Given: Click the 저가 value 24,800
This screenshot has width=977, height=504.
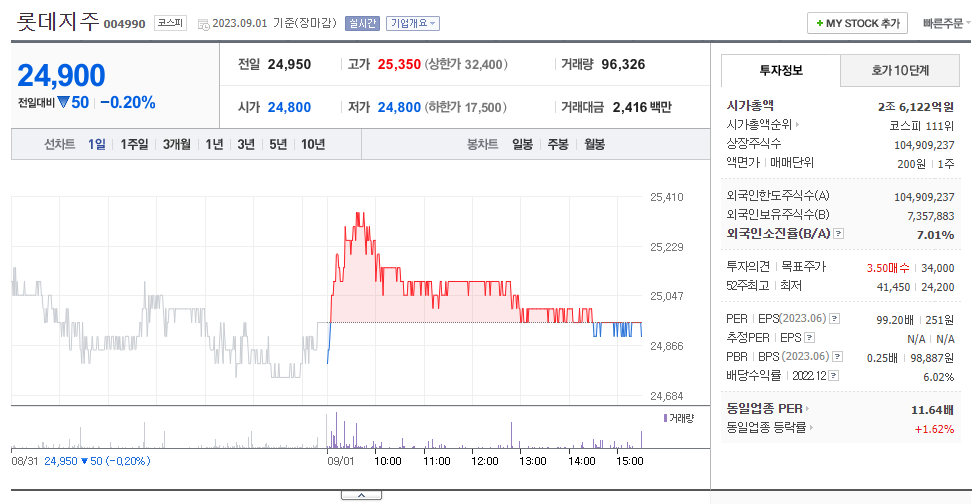Looking at the screenshot, I should click(x=399, y=107).
